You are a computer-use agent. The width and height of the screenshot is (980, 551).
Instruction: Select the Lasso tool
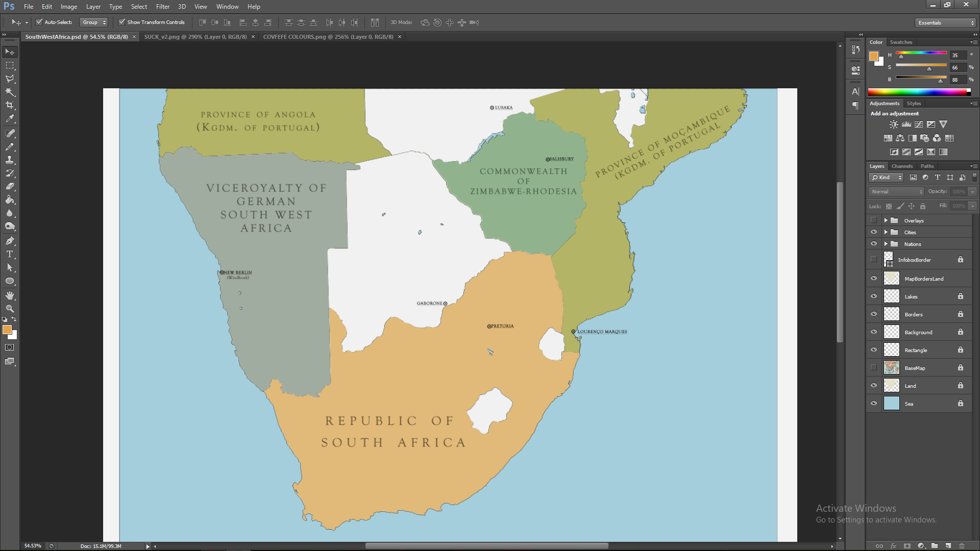[x=10, y=79]
